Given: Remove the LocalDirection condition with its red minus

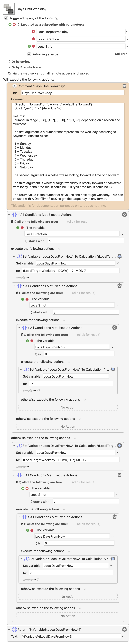Looking at the screenshot, I should click(22, 228).
